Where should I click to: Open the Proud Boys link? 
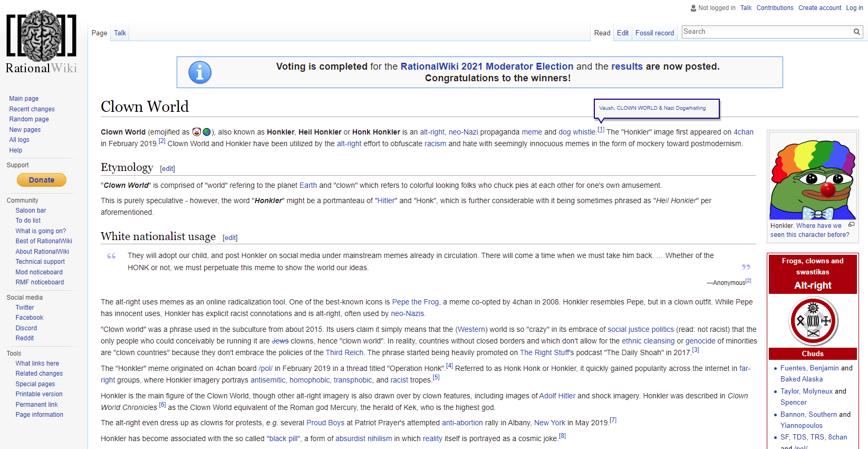[x=325, y=423]
